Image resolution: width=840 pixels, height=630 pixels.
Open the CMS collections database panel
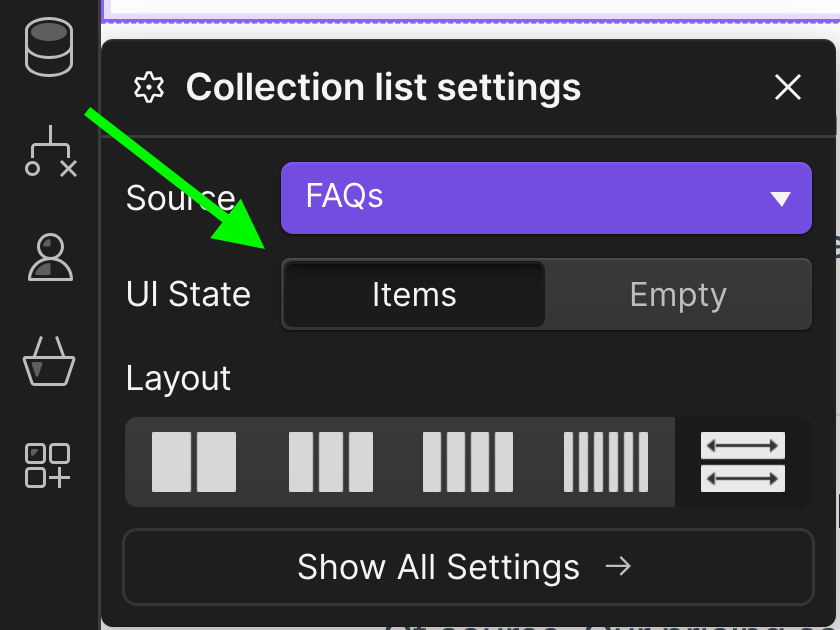pos(49,47)
